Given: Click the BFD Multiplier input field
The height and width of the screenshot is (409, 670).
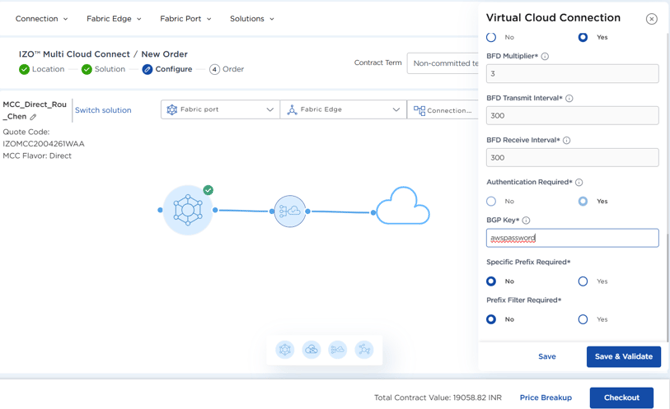Looking at the screenshot, I should (x=572, y=74).
